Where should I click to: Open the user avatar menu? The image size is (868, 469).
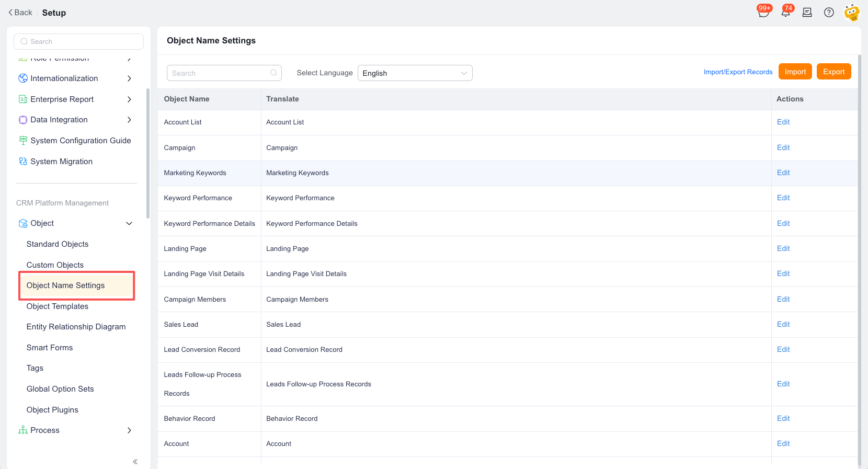click(x=852, y=13)
